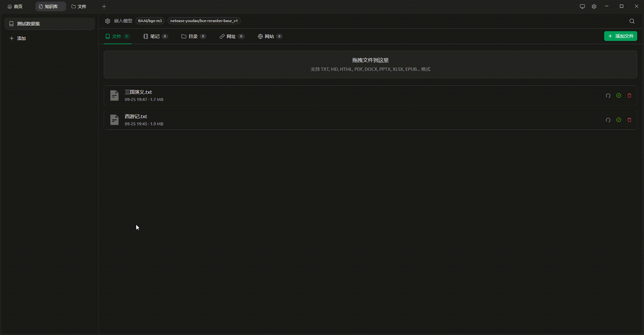
Task: Switch to the 网址 tab
Action: (231, 36)
